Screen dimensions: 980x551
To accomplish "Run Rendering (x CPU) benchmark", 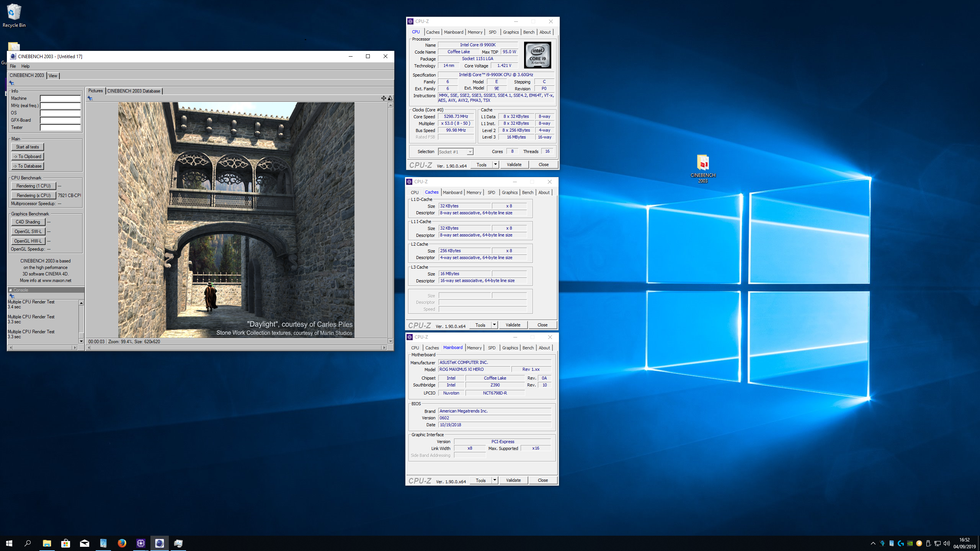I will (34, 196).
